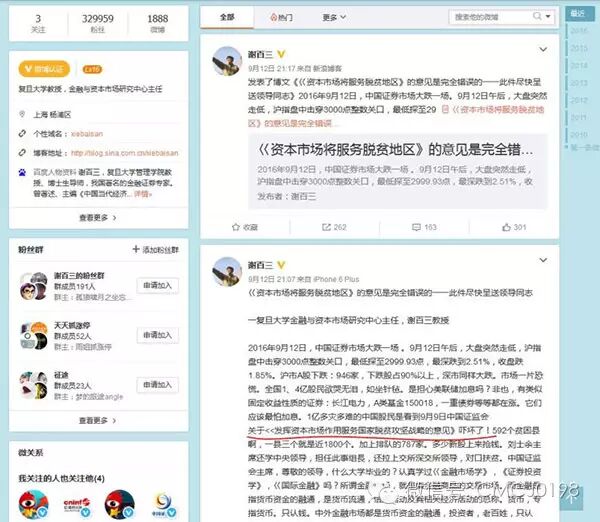Jump to 2013 in the timeline
The width and height of the screenshot is (600, 522).
(x=579, y=83)
